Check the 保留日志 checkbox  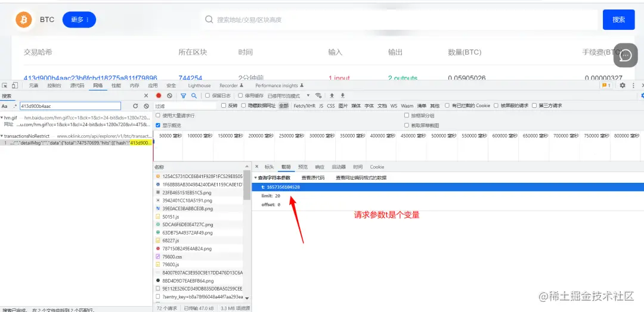pos(208,95)
